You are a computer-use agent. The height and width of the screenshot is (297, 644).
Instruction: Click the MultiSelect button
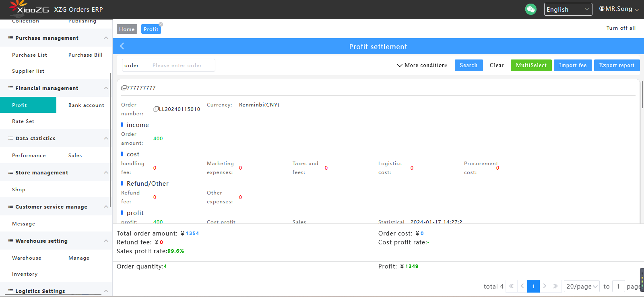click(531, 65)
